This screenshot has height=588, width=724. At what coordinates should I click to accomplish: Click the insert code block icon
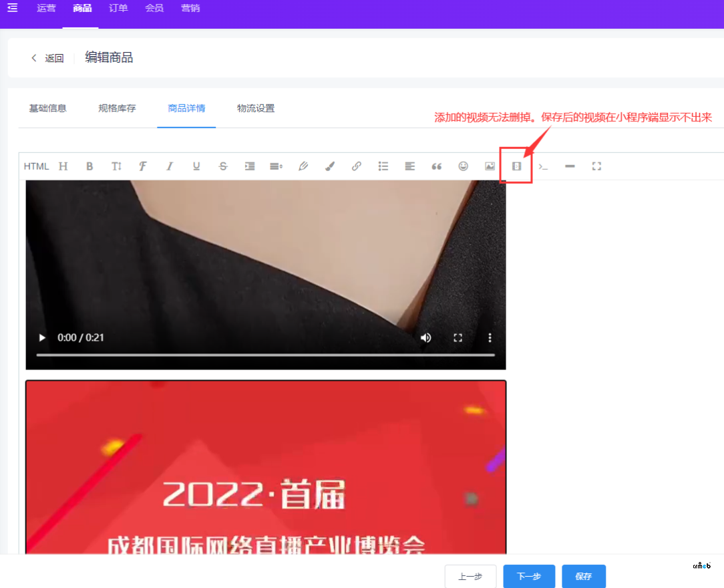pyautogui.click(x=543, y=166)
